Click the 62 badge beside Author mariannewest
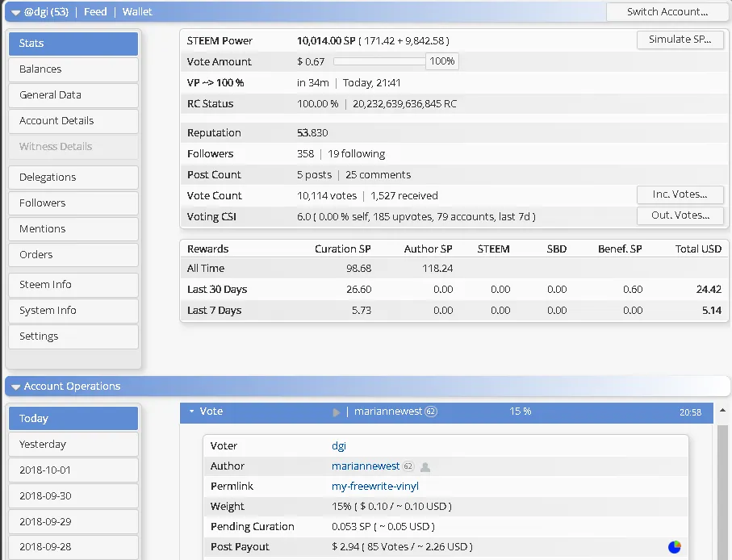Image resolution: width=732 pixels, height=560 pixels. (x=408, y=466)
